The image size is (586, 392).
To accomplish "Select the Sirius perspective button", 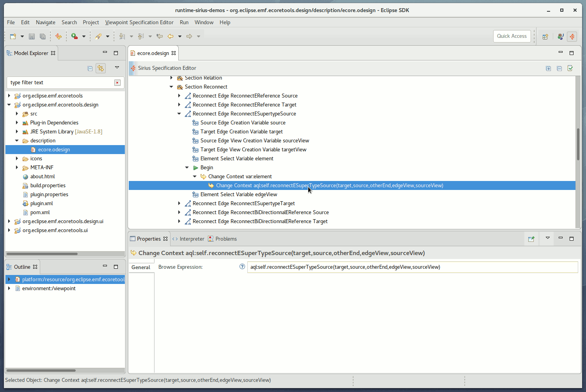I will (572, 36).
